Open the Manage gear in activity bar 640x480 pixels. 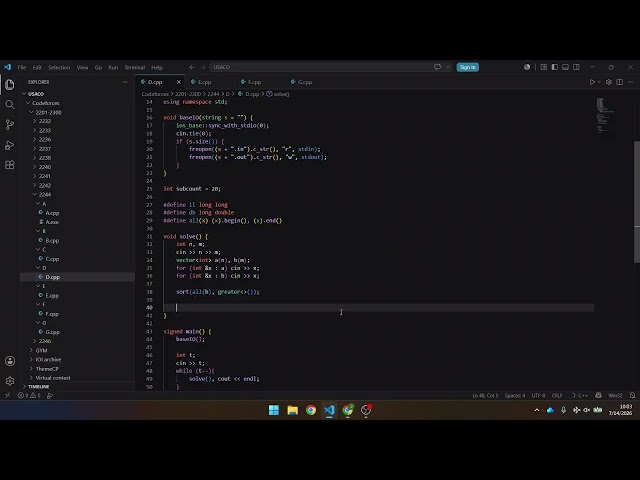pos(10,381)
